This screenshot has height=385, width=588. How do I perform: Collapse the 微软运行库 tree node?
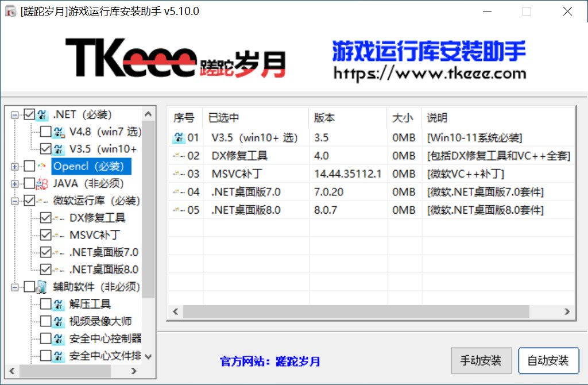point(14,201)
